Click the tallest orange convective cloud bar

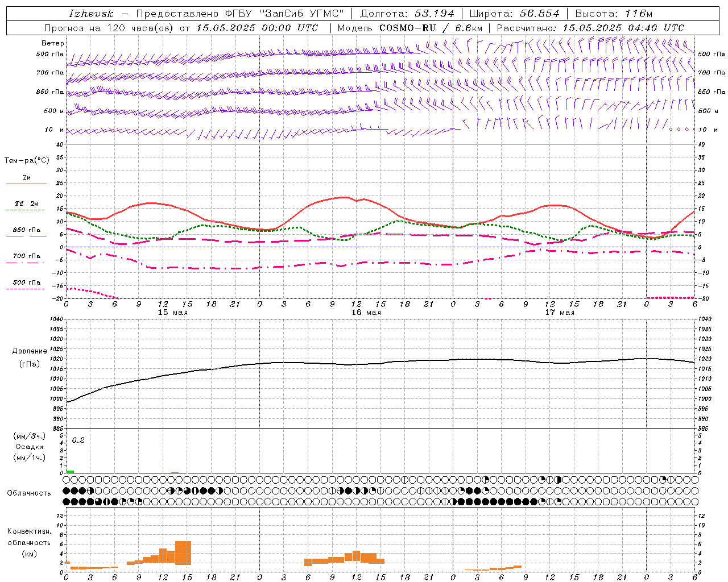point(183,552)
